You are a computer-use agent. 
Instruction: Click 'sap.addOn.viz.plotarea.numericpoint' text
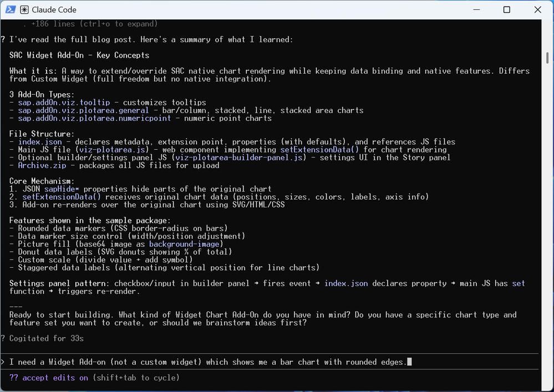(x=94, y=118)
